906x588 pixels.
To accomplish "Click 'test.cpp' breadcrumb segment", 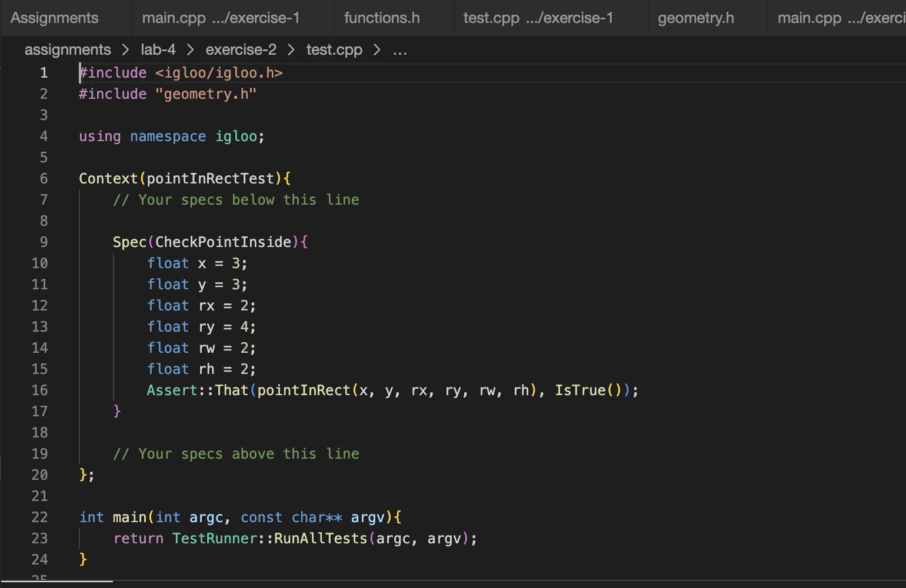I will [x=334, y=50].
